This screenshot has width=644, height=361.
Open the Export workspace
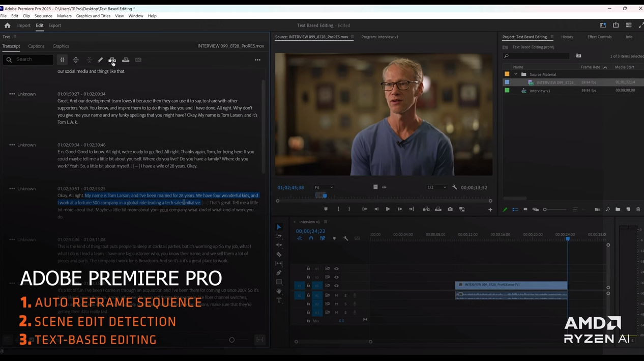click(54, 25)
